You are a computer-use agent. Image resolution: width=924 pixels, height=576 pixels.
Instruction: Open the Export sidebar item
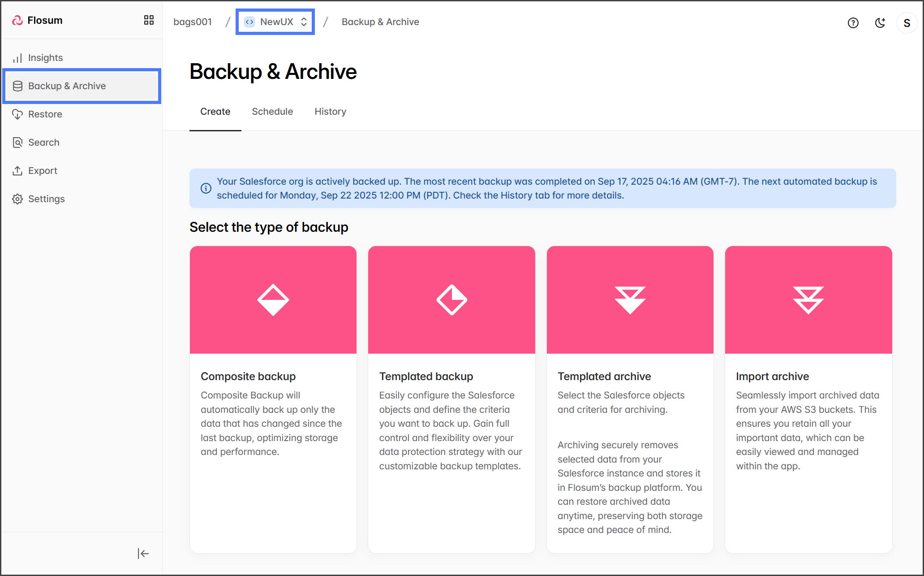tap(43, 171)
